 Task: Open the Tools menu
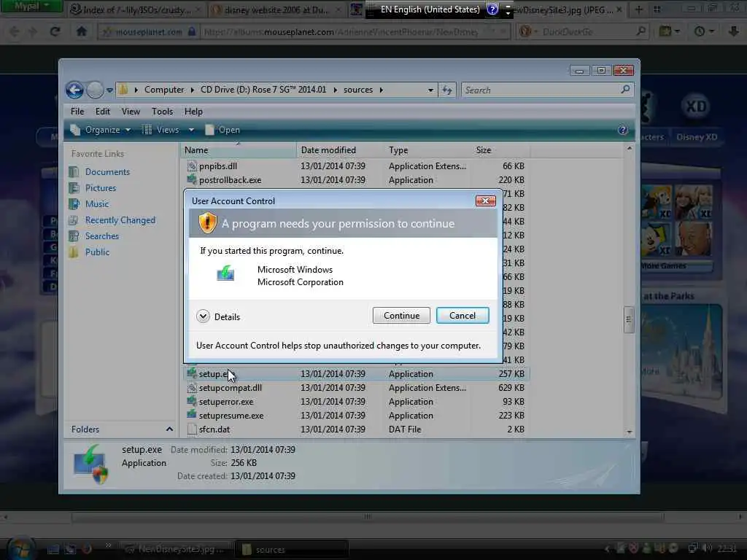pyautogui.click(x=162, y=112)
